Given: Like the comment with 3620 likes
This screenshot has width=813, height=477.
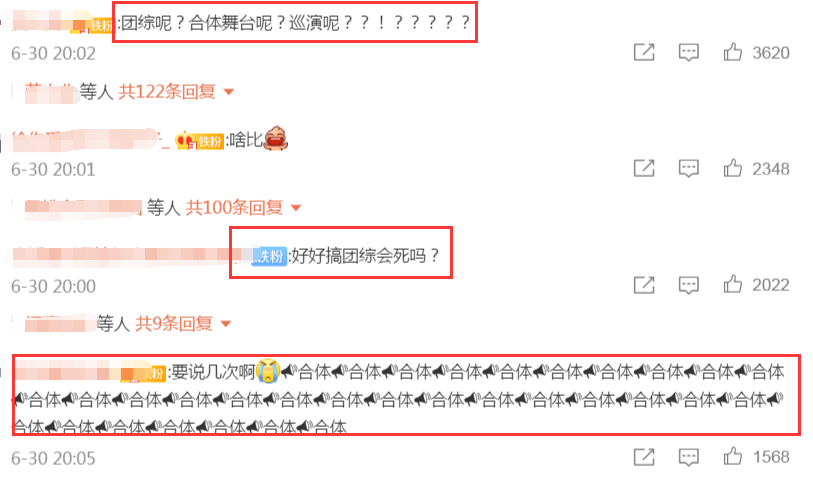Looking at the screenshot, I should (733, 52).
